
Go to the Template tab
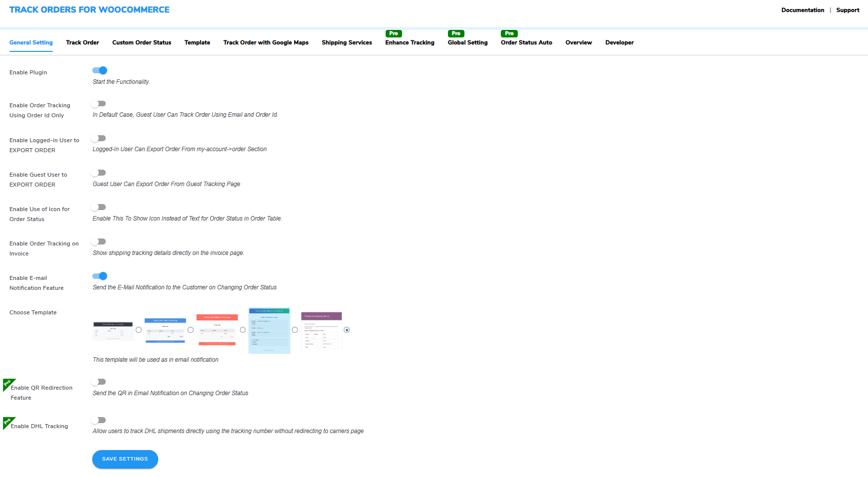pyautogui.click(x=197, y=42)
